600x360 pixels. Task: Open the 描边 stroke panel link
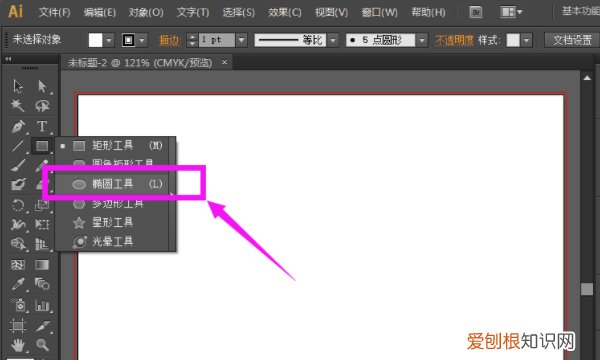170,40
